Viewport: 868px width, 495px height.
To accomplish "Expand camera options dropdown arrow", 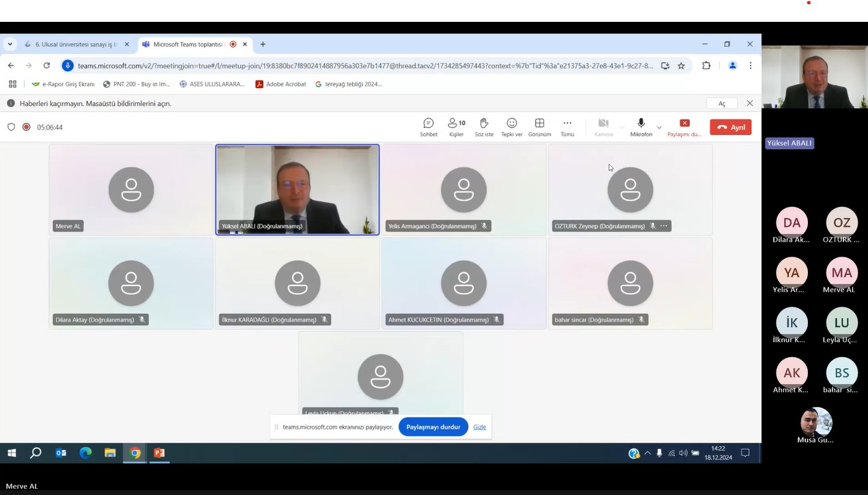I will coord(621,128).
